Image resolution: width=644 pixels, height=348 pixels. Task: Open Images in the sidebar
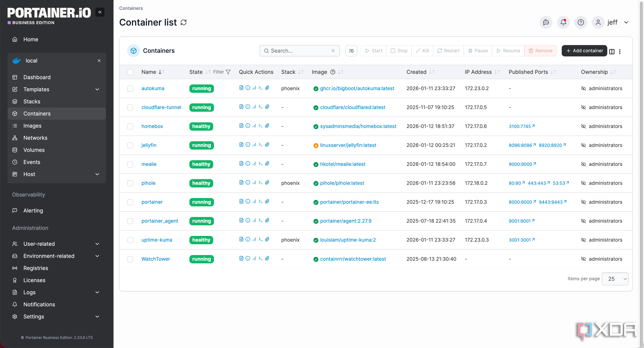point(57,126)
